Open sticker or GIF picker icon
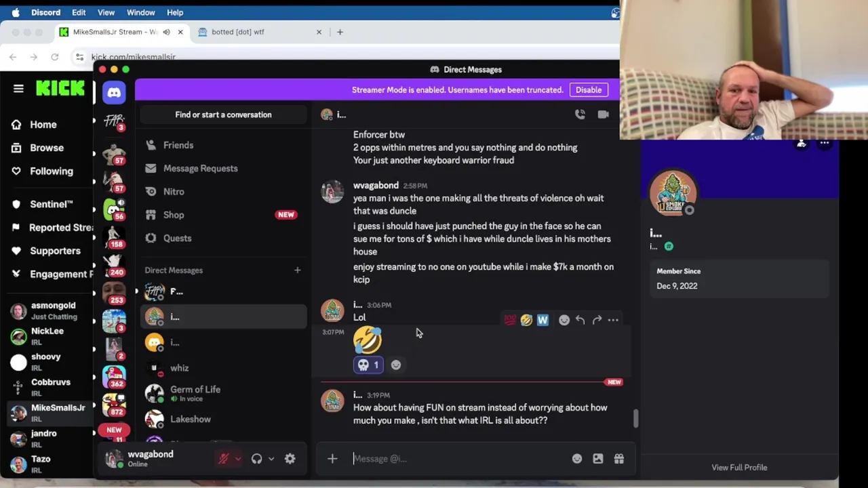This screenshot has width=868, height=488. point(598,459)
